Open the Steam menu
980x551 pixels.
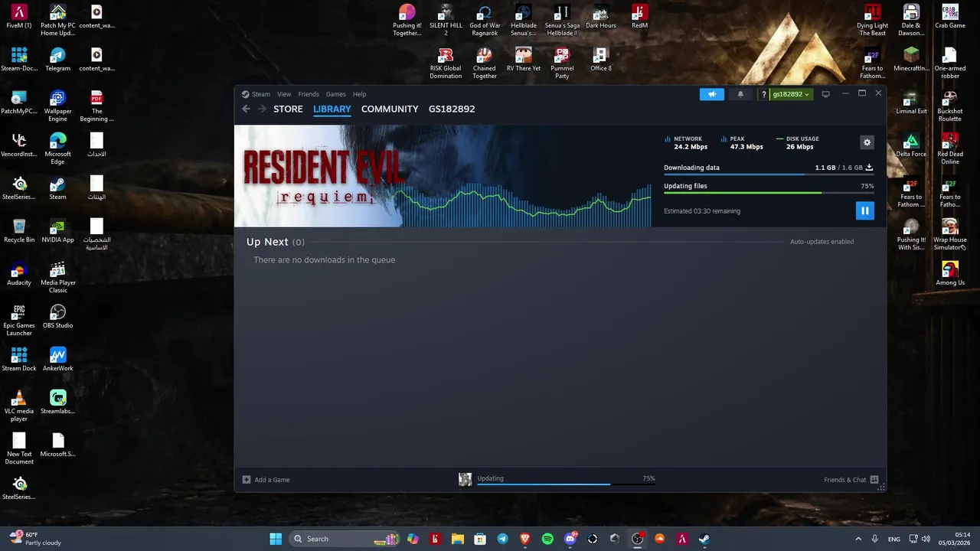pos(261,94)
